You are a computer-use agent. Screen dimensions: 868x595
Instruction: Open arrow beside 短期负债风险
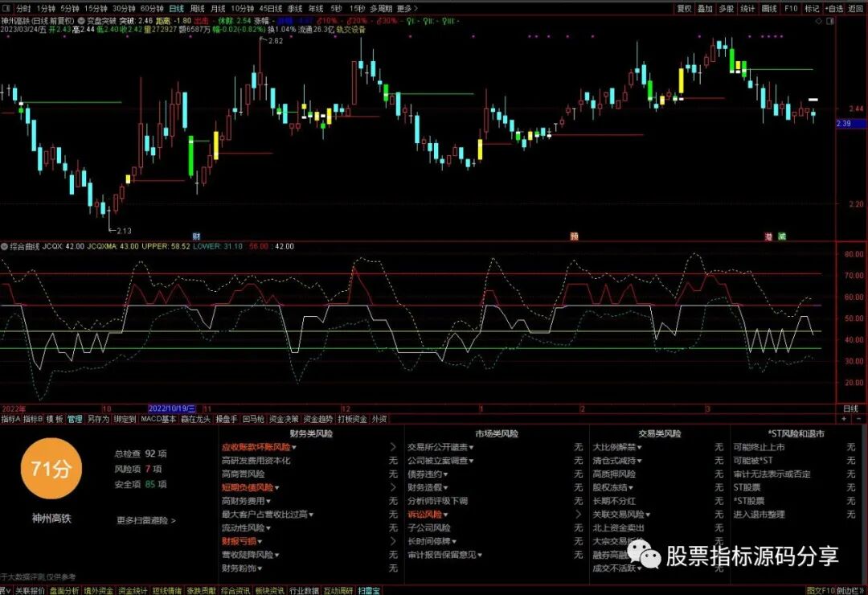pos(393,487)
